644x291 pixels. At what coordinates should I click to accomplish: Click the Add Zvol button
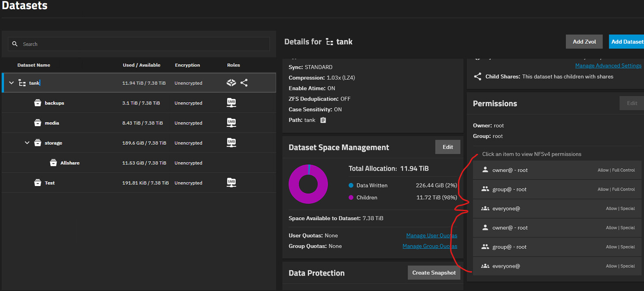584,42
